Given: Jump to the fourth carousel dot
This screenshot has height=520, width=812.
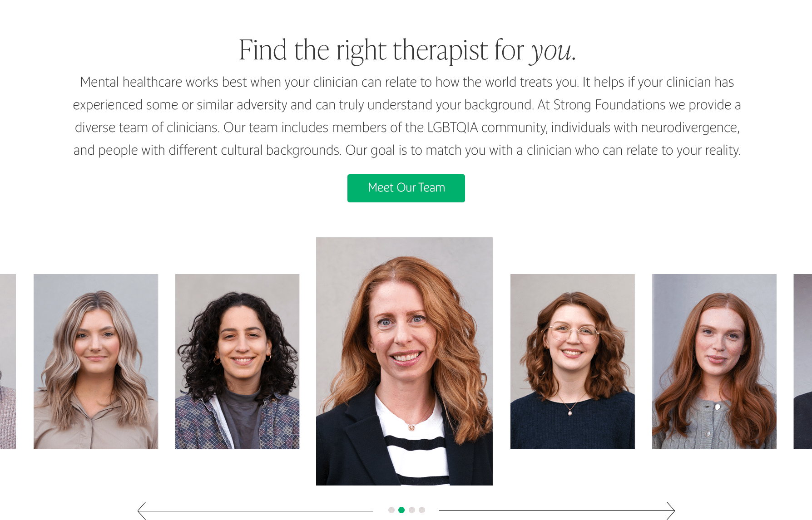Looking at the screenshot, I should click(x=422, y=510).
